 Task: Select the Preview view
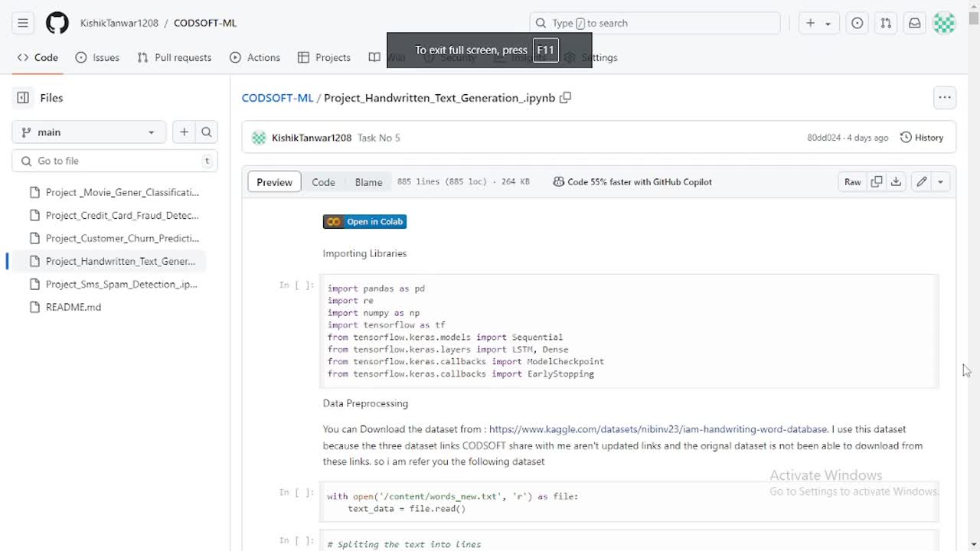point(274,182)
